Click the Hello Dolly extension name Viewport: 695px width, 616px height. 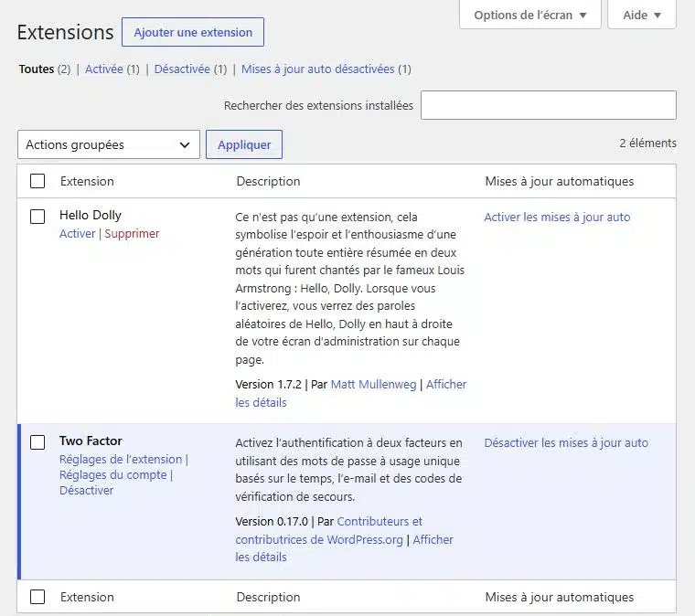tap(91, 215)
